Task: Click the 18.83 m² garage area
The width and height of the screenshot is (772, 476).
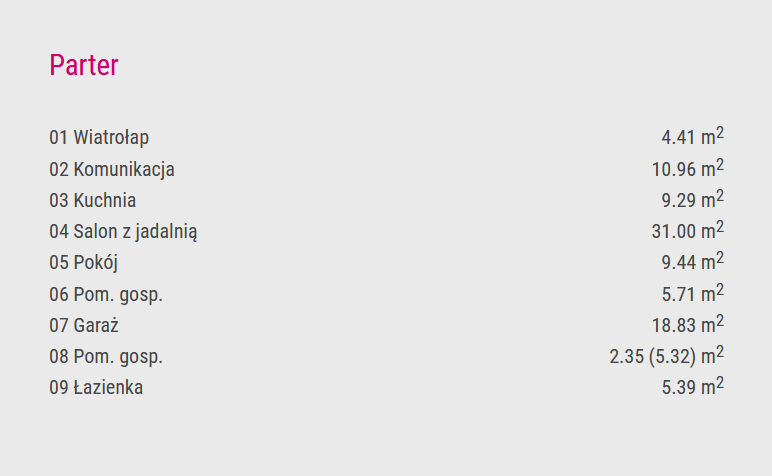Action: [688, 324]
